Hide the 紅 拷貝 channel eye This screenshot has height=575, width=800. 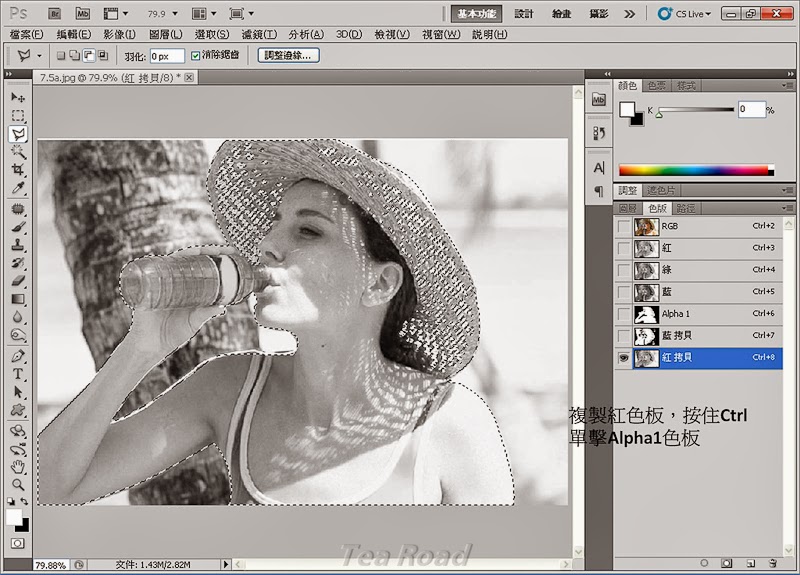tap(625, 357)
